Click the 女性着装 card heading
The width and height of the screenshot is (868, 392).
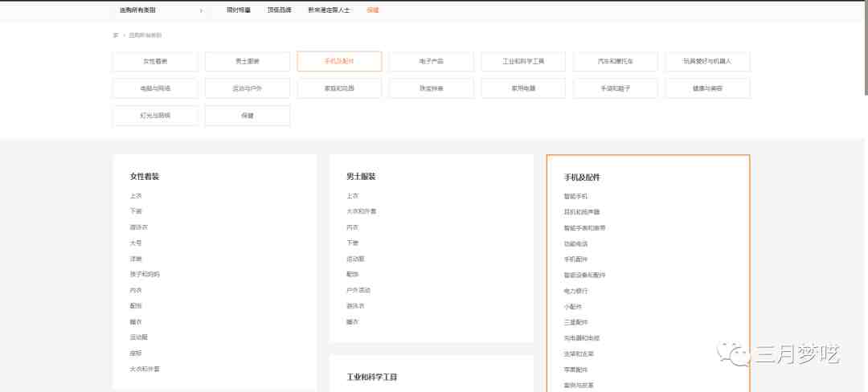tap(145, 177)
